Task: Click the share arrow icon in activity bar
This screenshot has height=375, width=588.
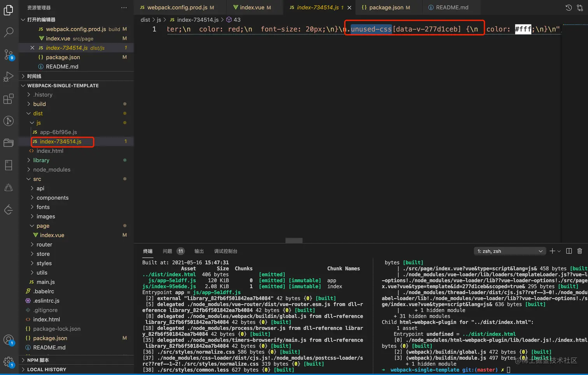Action: click(9, 210)
